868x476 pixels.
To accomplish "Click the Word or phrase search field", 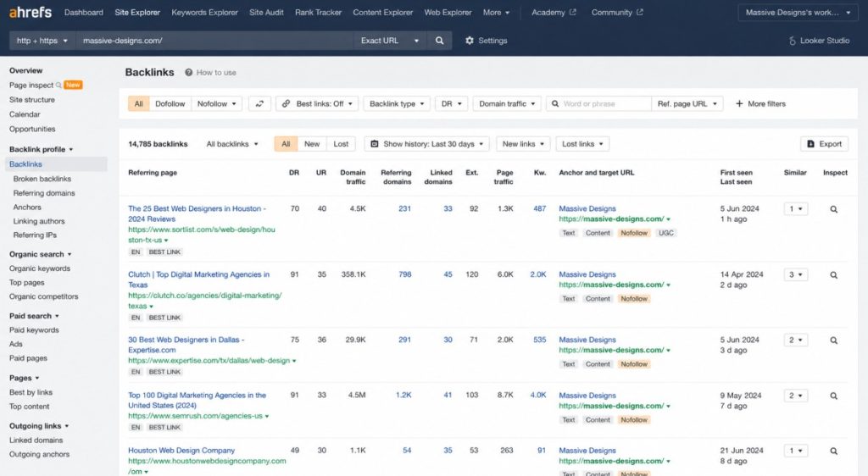I will tap(599, 104).
